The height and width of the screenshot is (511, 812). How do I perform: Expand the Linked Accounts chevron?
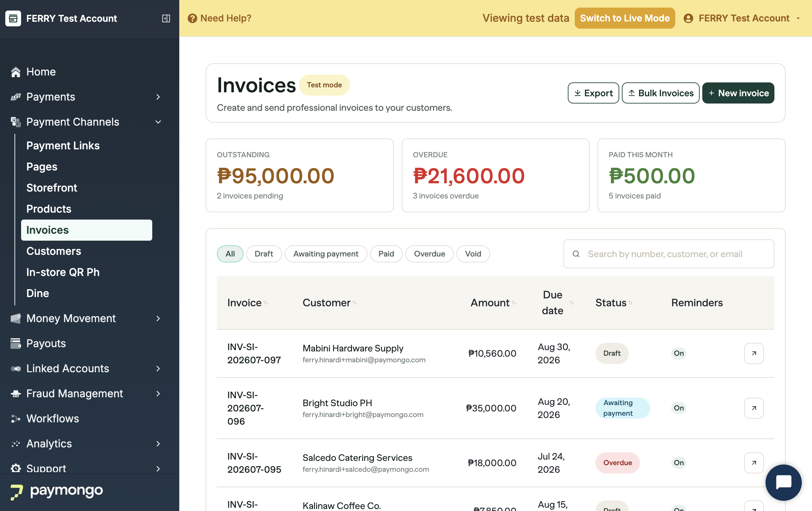pos(158,369)
